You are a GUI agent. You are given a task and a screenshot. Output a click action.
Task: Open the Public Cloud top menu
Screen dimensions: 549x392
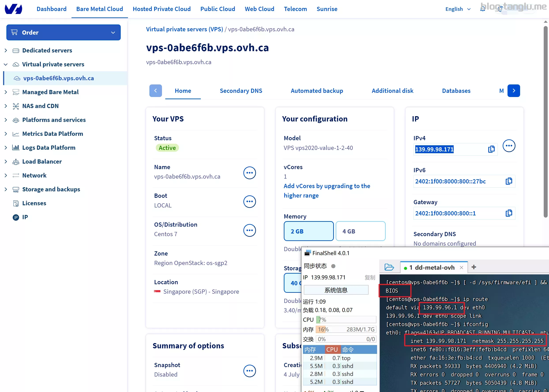(217, 9)
